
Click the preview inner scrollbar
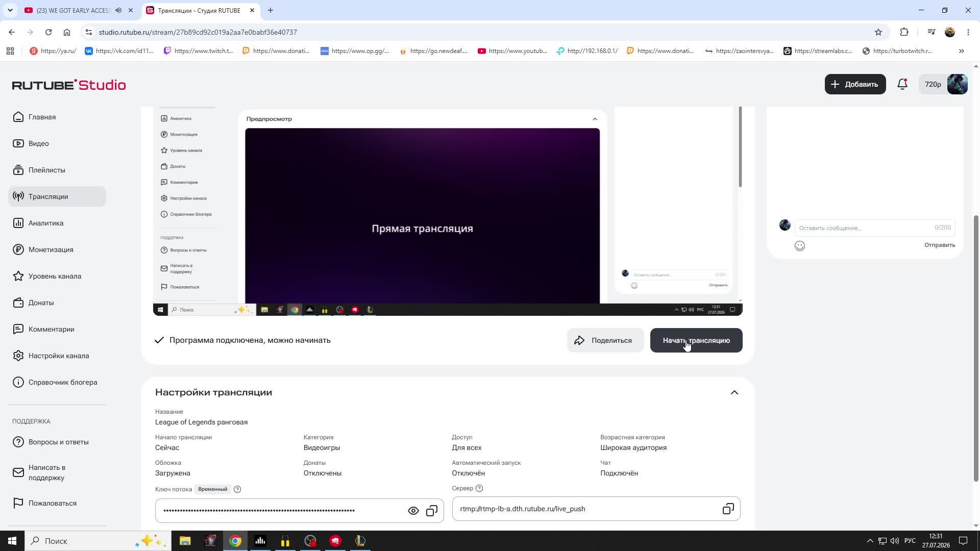point(740,147)
